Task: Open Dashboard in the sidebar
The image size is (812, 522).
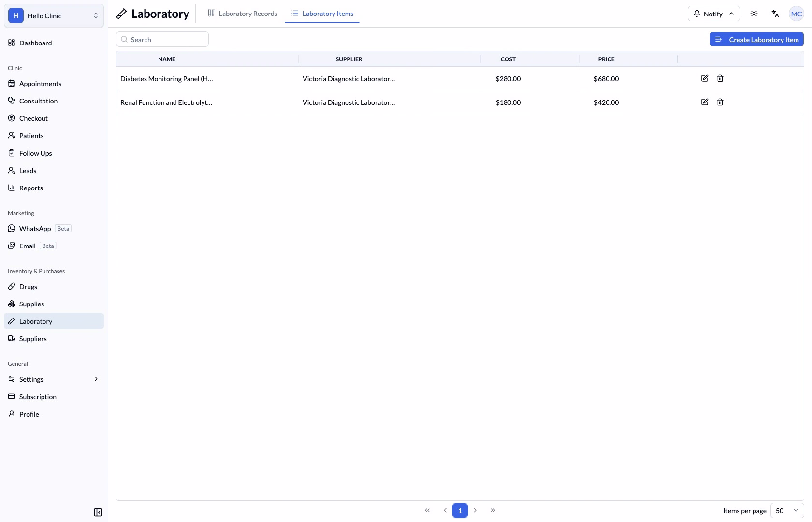Action: (54, 43)
